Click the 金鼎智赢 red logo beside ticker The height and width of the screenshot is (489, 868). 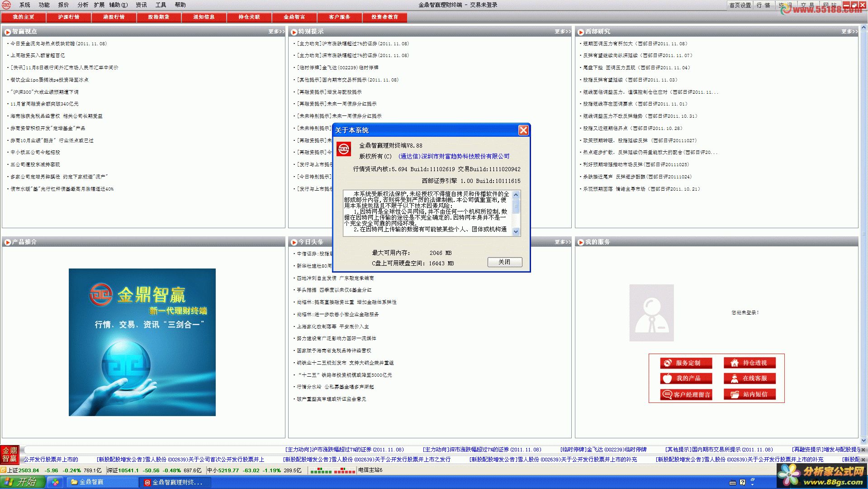(x=9, y=455)
